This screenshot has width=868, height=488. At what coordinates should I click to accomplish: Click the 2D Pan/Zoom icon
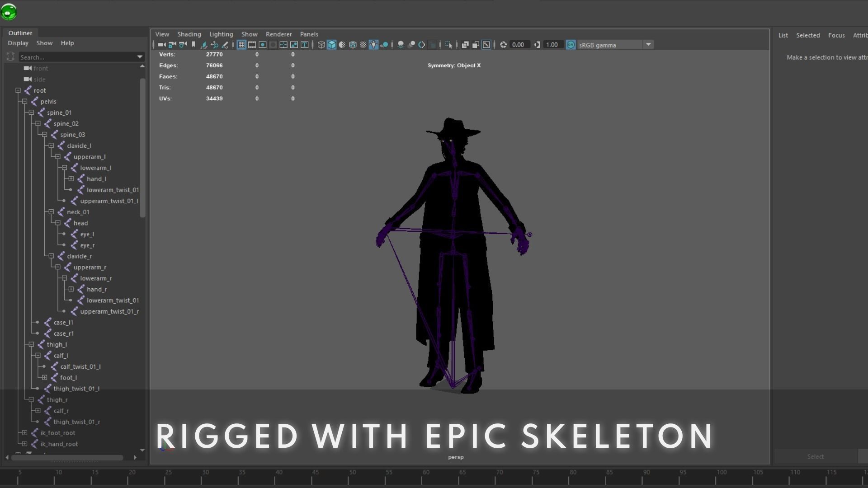point(214,45)
